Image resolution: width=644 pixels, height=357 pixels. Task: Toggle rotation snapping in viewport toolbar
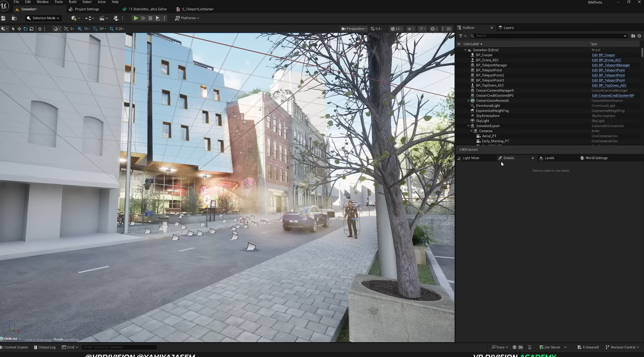pyautogui.click(x=95, y=29)
